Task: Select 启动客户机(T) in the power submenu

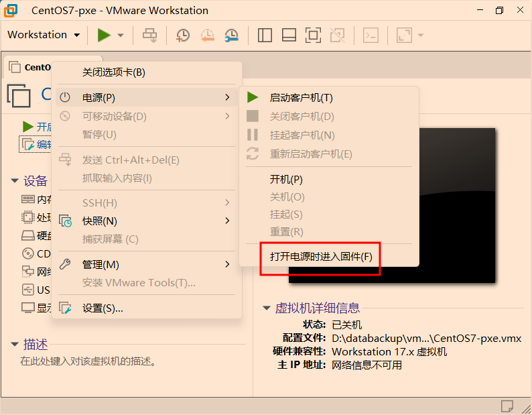Action: [329, 98]
